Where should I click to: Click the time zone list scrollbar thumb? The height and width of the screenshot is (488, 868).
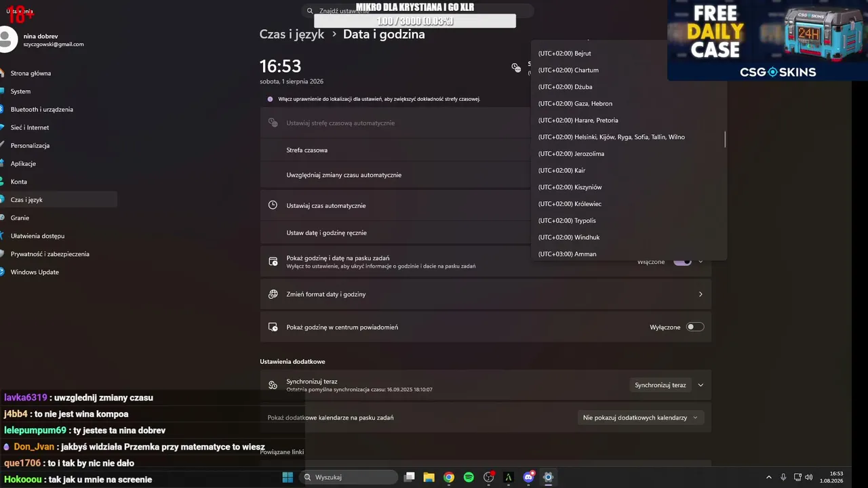(725, 139)
